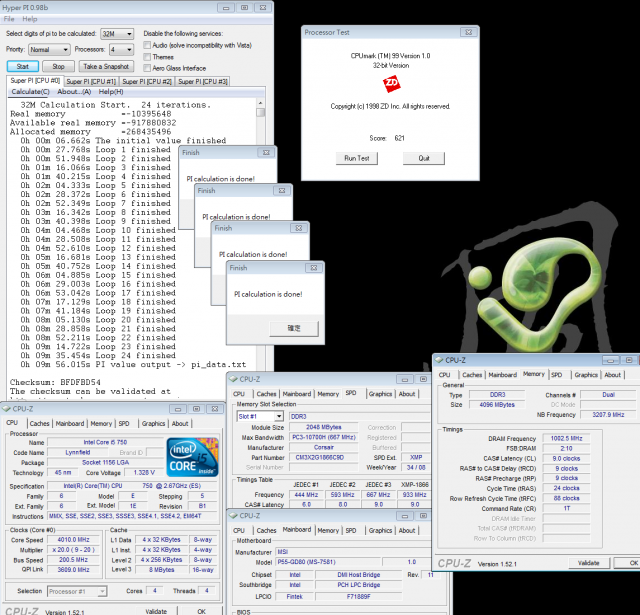Open the digits of pi dropdown showing 32M
The height and width of the screenshot is (615, 640).
click(x=117, y=34)
